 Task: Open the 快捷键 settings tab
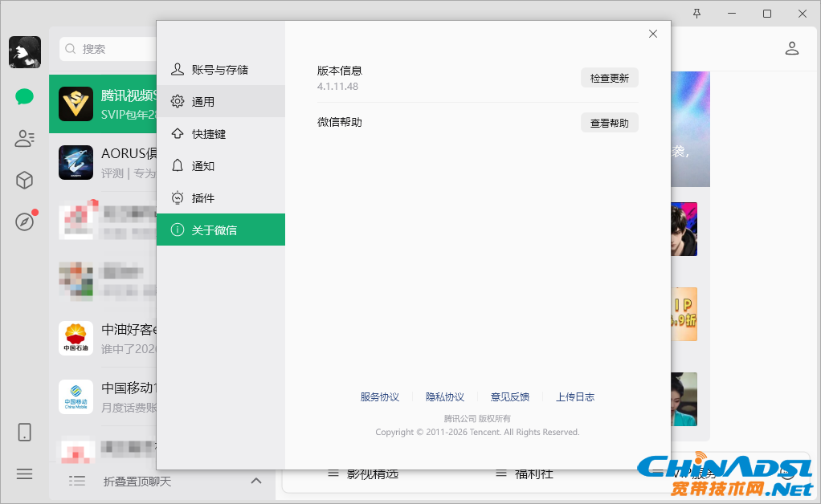click(221, 134)
